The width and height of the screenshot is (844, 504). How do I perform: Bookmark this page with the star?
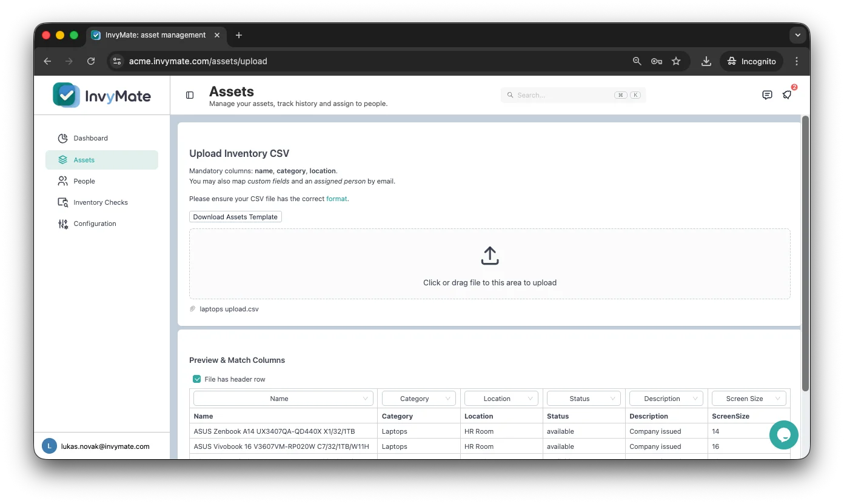(676, 61)
